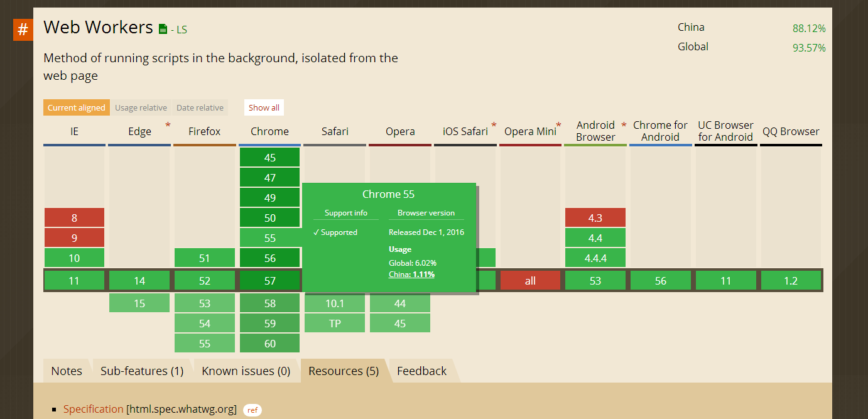This screenshot has width=868, height=419.
Task: Click the Chrome for Android column header
Action: click(x=661, y=131)
